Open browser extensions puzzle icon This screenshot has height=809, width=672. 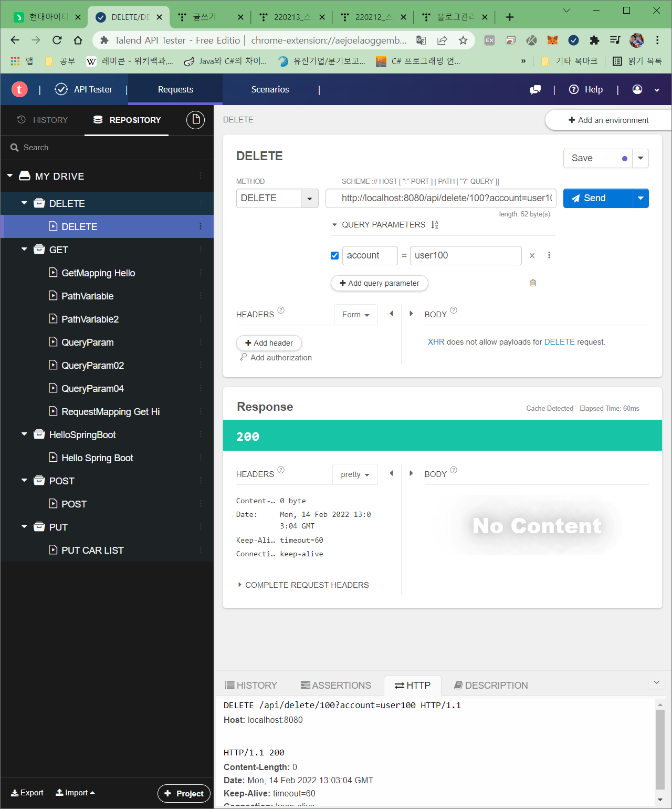tap(594, 40)
